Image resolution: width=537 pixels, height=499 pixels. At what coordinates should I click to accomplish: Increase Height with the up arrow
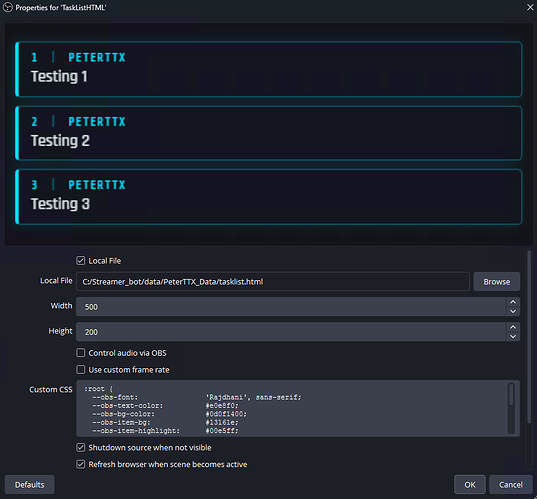(x=513, y=327)
